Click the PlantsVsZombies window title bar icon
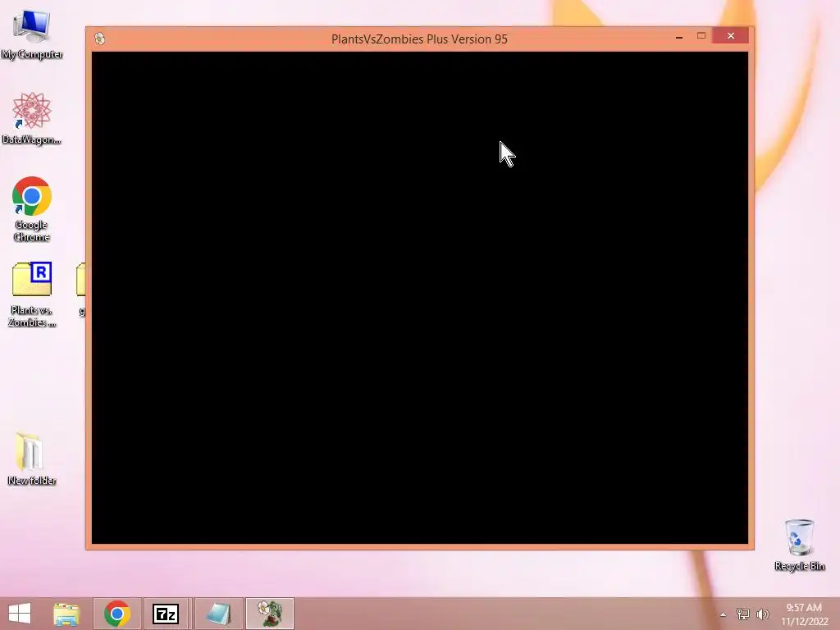Image resolution: width=840 pixels, height=630 pixels. pos(99,39)
